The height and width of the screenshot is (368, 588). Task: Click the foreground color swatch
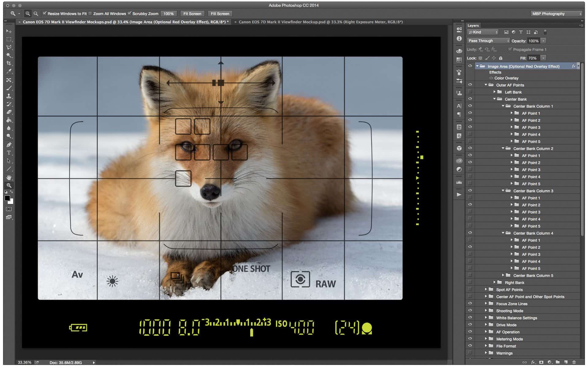click(7, 198)
